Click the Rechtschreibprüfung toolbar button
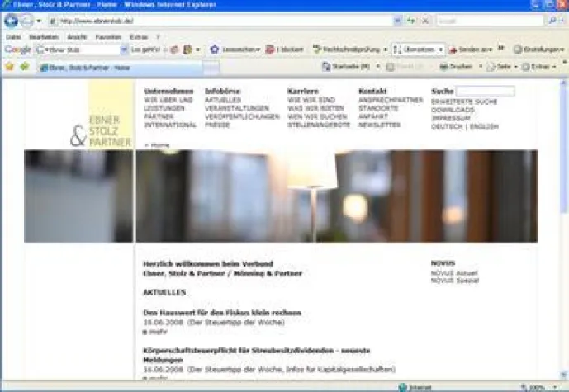Image resolution: width=569 pixels, height=392 pixels. point(346,50)
